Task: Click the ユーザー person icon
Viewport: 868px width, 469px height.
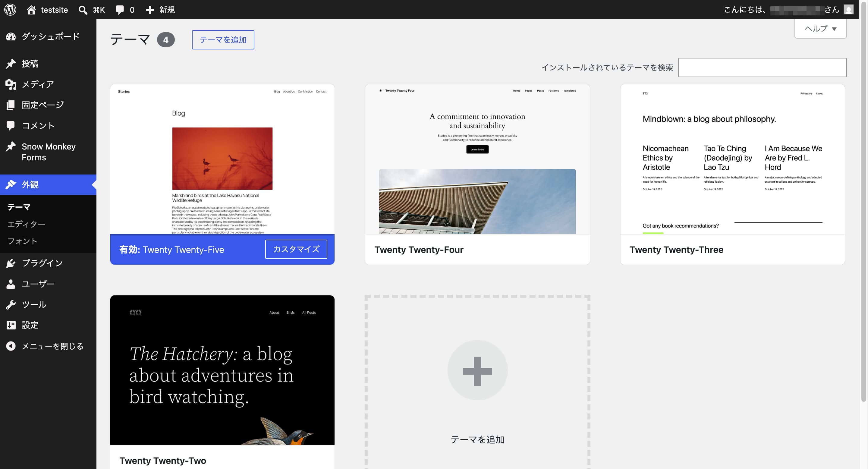Action: pyautogui.click(x=11, y=284)
